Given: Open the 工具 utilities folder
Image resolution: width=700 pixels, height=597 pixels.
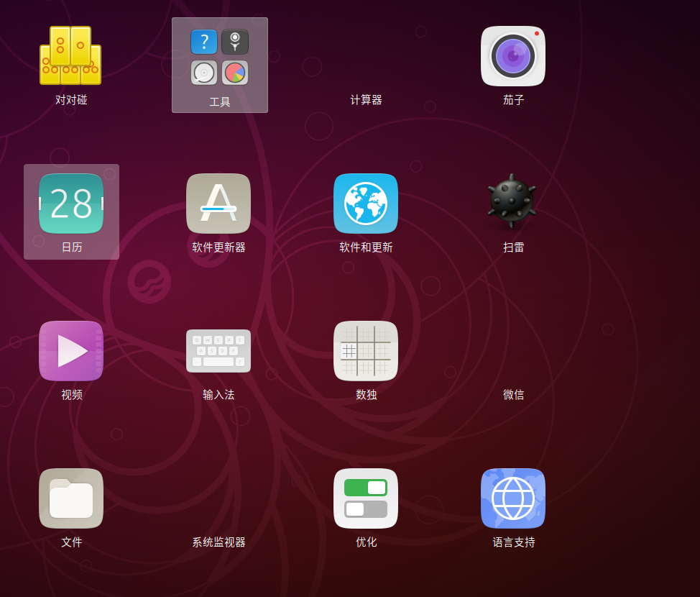Looking at the screenshot, I should pyautogui.click(x=220, y=65).
